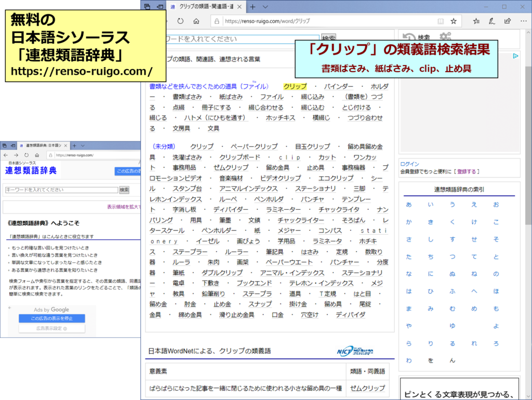Open the favorites hub list icon

point(476,21)
